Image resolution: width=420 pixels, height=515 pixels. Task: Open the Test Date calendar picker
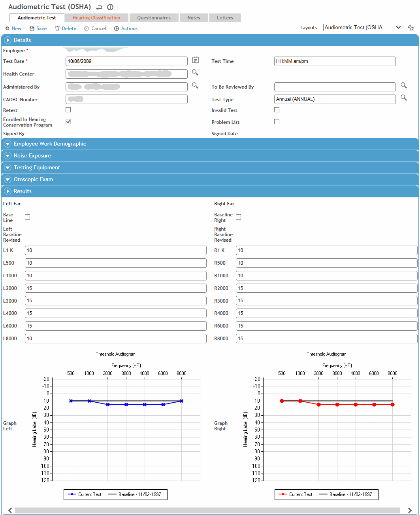pyautogui.click(x=195, y=60)
